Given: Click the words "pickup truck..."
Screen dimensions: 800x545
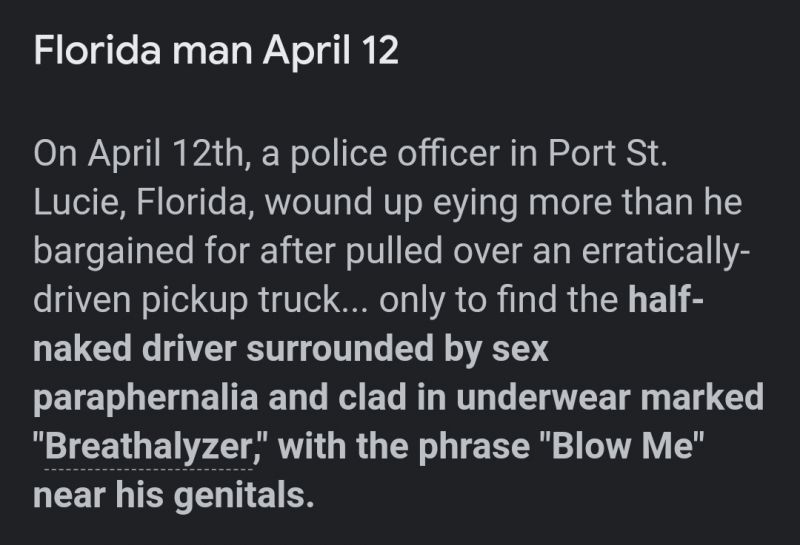Looking at the screenshot, I should point(254,301).
